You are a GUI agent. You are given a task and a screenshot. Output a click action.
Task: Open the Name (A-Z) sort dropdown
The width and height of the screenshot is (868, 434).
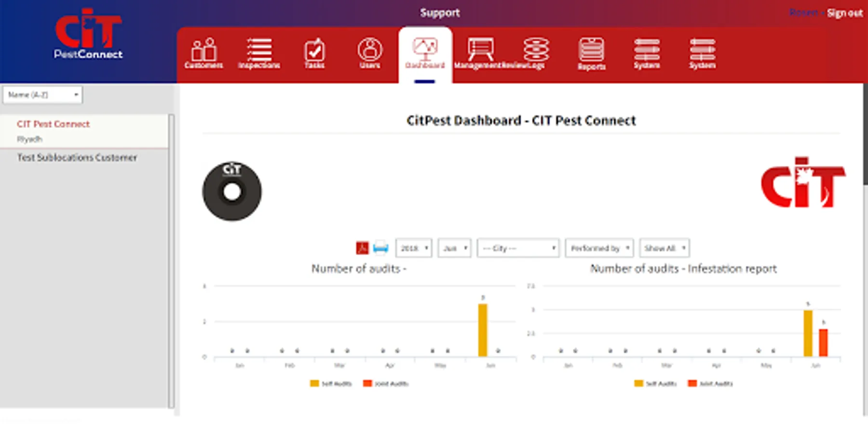click(x=42, y=95)
